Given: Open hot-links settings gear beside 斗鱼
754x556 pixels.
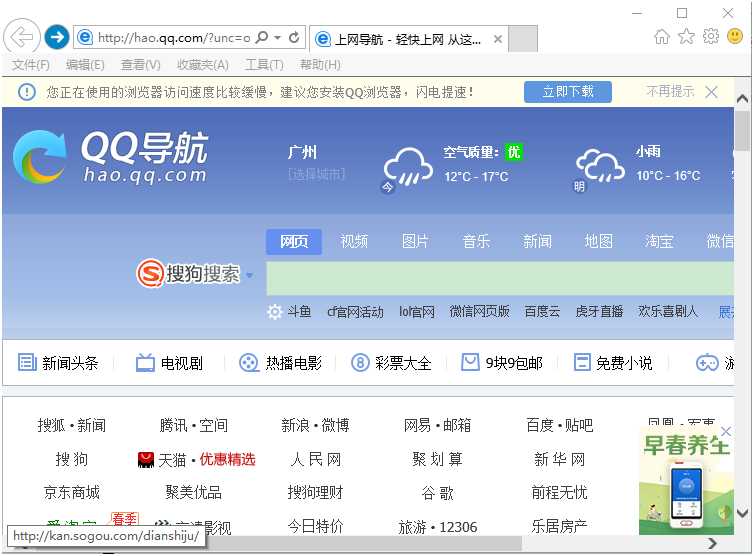Looking at the screenshot, I should [x=275, y=312].
